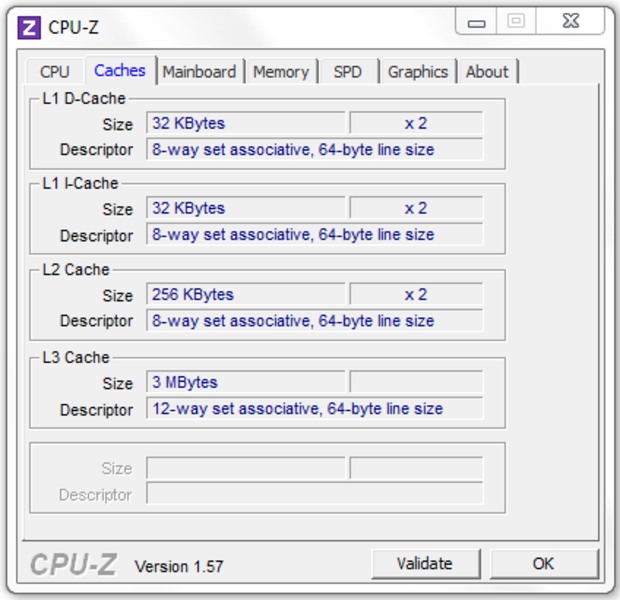620x600 pixels.
Task: Click the L2 Cache x 2 count field
Action: 416,294
